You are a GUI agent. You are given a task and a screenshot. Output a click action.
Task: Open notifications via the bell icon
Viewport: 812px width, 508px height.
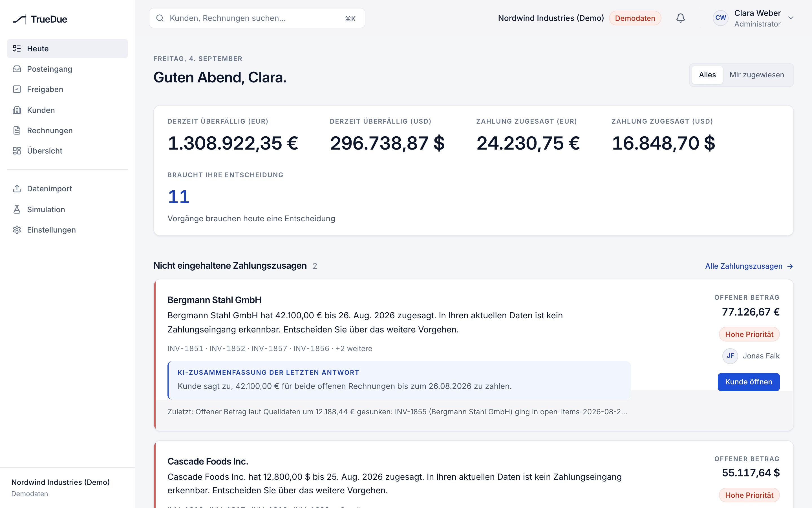pyautogui.click(x=680, y=18)
